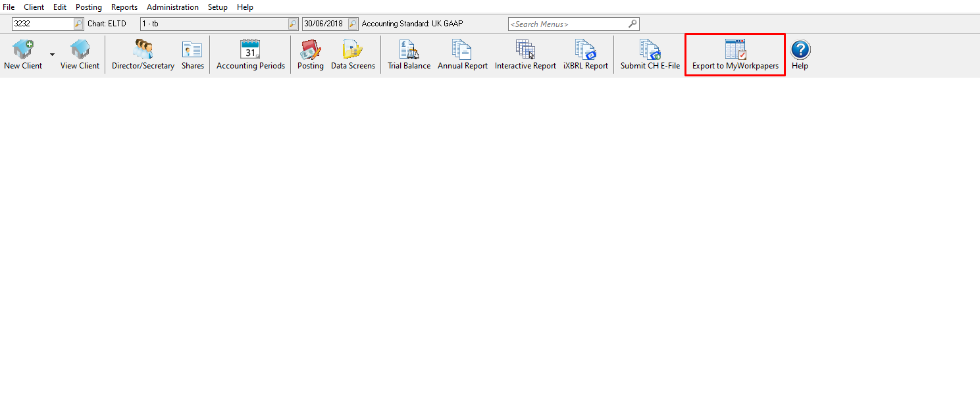Open the Posting menu
Screen dimensions: 980x418
[x=88, y=7]
